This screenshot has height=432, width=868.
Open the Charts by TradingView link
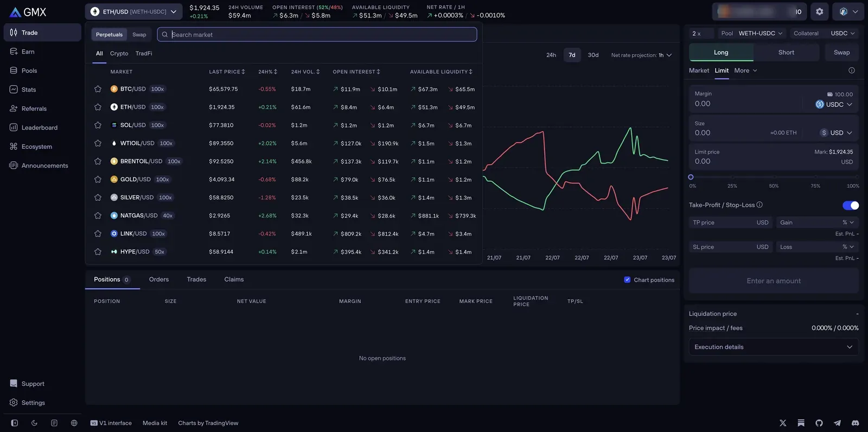pyautogui.click(x=208, y=423)
